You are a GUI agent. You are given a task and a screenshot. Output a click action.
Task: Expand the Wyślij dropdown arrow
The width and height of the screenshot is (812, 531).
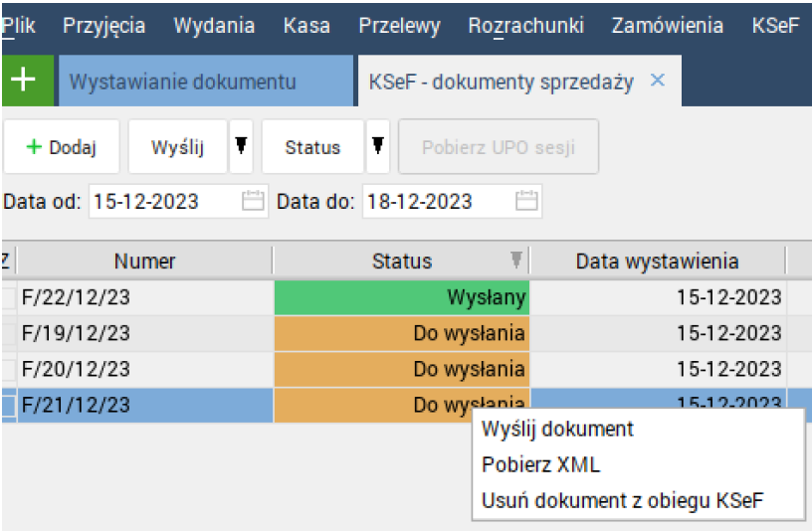(x=241, y=147)
